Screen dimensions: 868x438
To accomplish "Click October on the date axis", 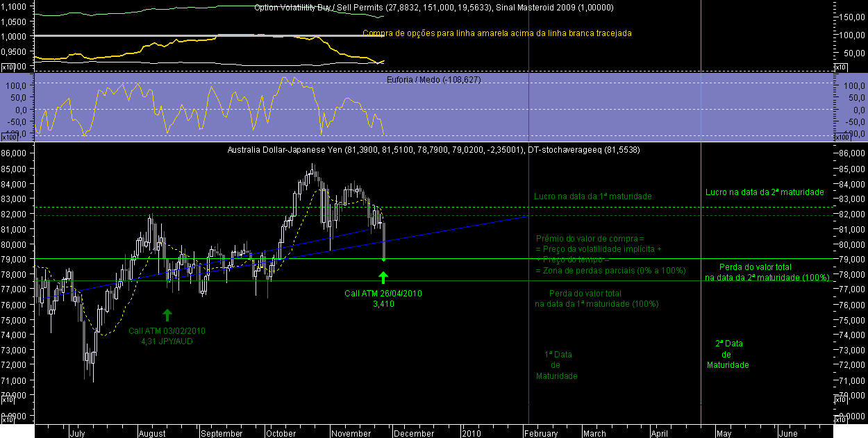I will coord(281,433).
